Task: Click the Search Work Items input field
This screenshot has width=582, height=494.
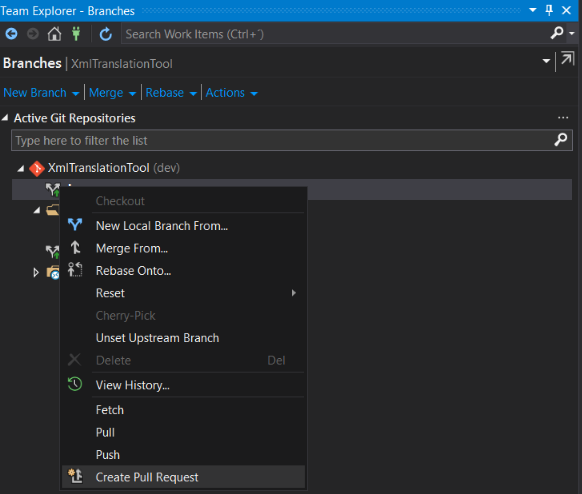Action: click(x=334, y=34)
